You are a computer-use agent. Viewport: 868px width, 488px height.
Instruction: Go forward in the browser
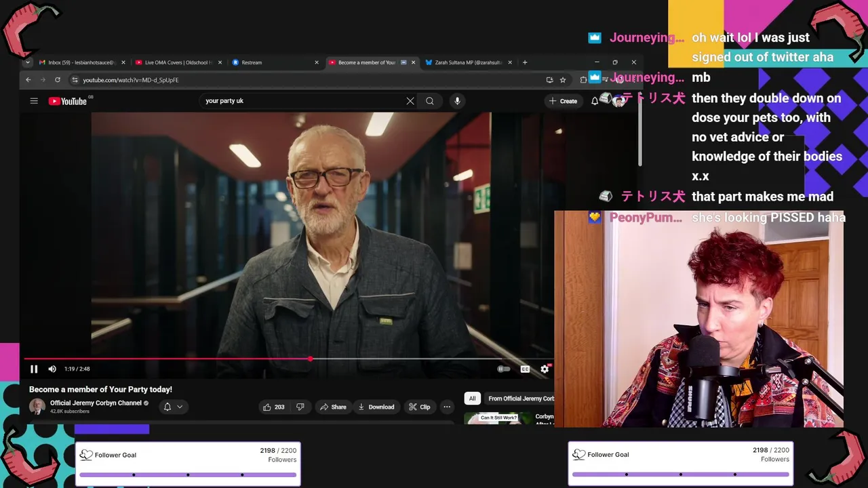[x=43, y=80]
